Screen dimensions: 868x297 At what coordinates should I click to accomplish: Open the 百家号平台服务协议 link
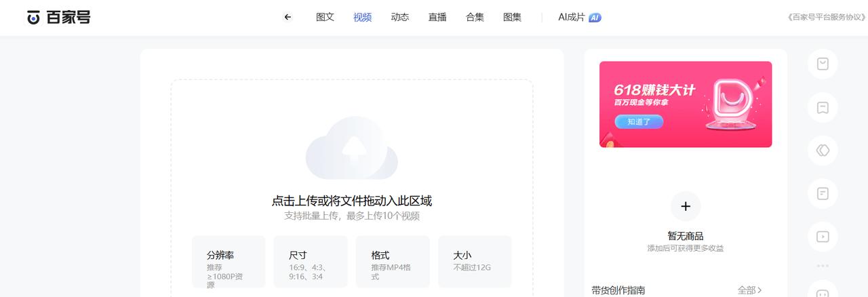click(x=827, y=18)
